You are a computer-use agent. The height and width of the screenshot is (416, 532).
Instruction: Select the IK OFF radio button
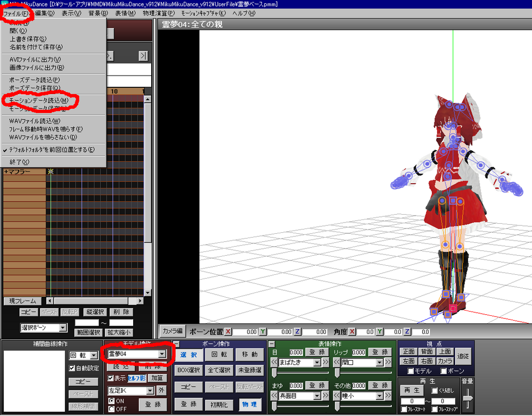(x=111, y=409)
